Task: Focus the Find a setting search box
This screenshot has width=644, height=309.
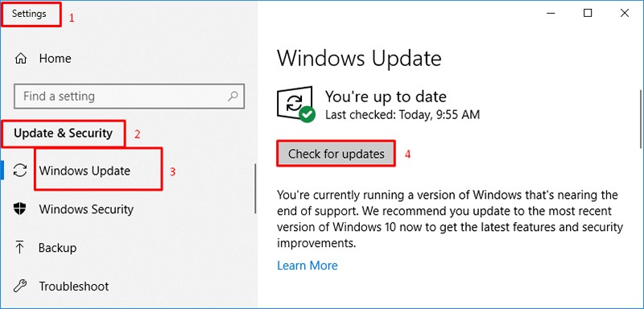Action: [130, 97]
